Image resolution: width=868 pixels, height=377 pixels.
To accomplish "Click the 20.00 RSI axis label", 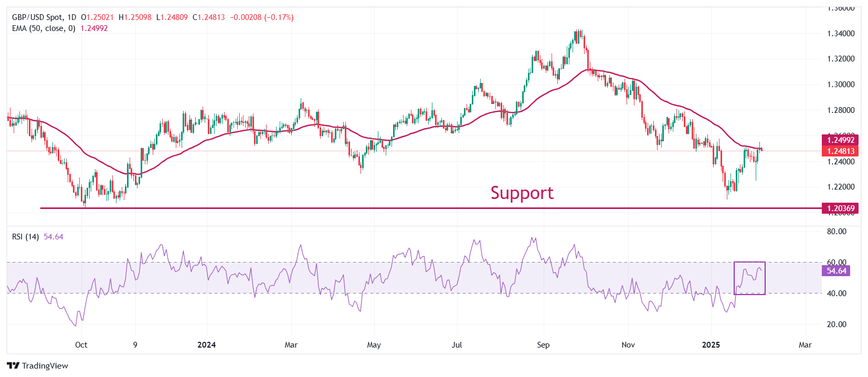I will coord(837,324).
